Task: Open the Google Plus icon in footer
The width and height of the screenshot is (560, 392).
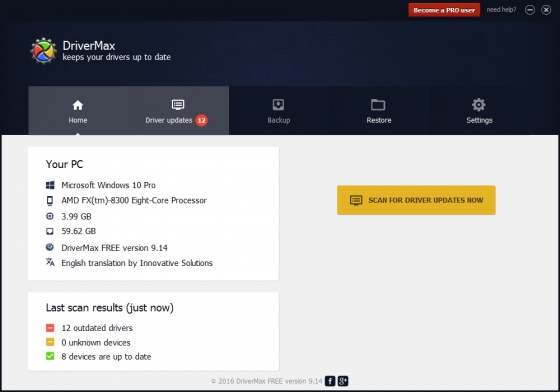Action: click(343, 381)
